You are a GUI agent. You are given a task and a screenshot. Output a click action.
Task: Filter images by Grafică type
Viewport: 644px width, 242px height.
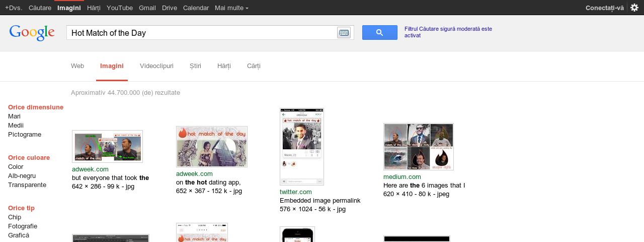click(x=19, y=235)
